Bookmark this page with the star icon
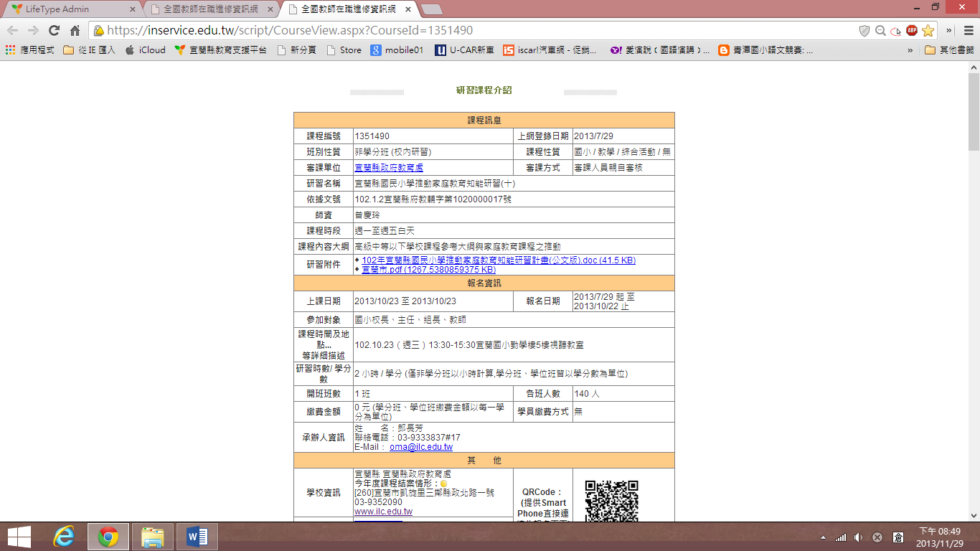Viewport: 980px width, 551px height. [928, 31]
